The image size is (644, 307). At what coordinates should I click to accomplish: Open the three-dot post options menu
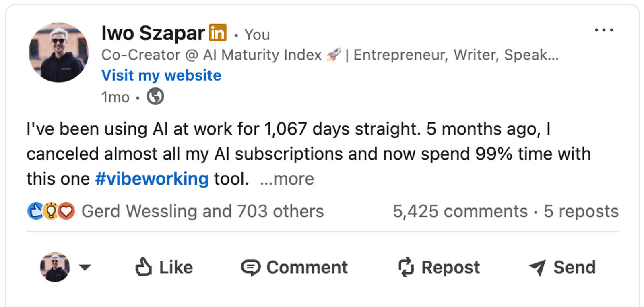(x=604, y=30)
